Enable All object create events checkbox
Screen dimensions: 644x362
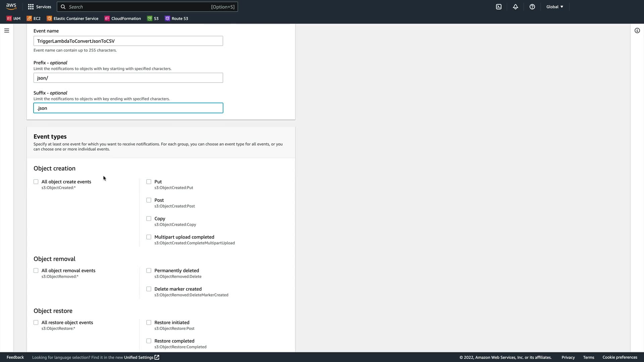click(36, 182)
